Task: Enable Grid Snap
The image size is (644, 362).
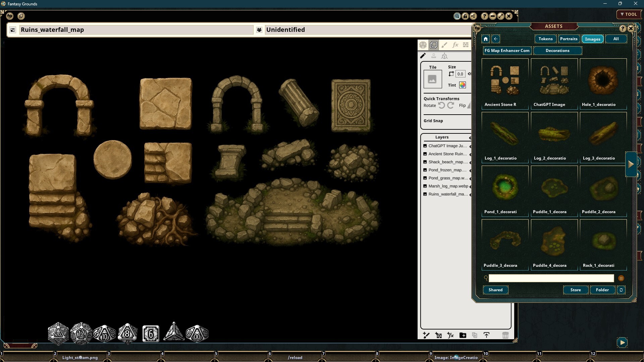Action: 434,121
